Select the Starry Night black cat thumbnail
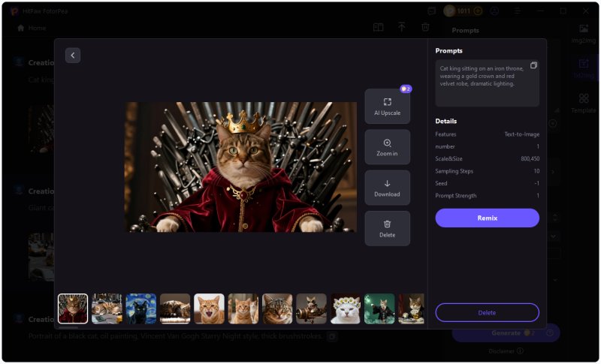601x364 pixels. pos(141,308)
